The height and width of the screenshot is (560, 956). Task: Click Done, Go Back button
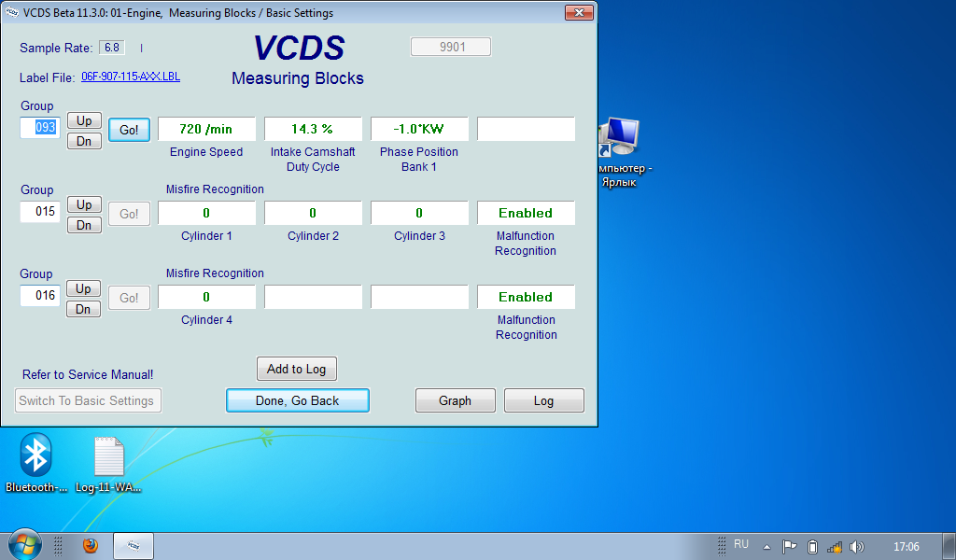point(298,400)
